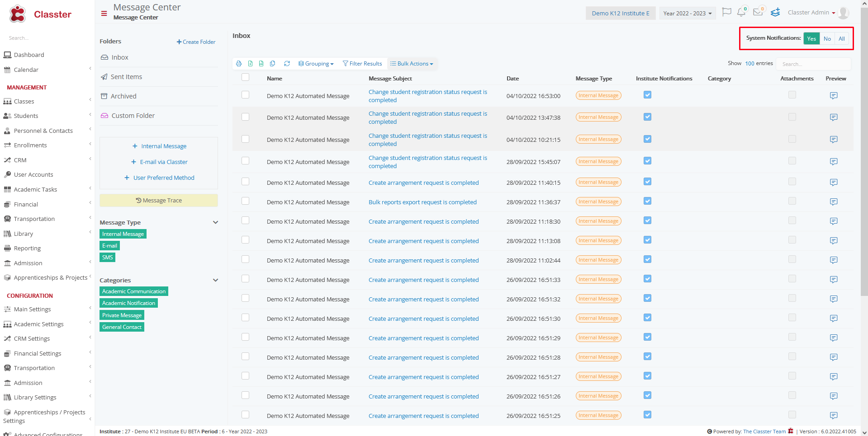Open the Year 2022 - 2023 dropdown
868x436 pixels.
(687, 13)
